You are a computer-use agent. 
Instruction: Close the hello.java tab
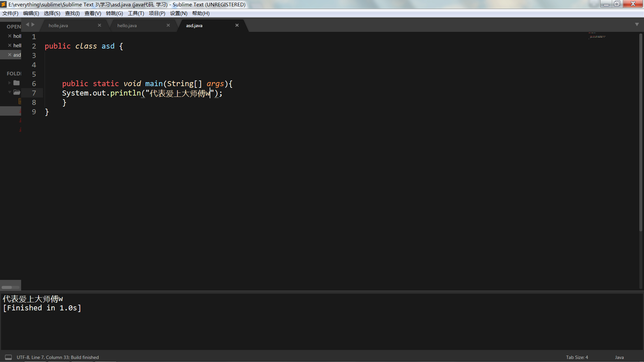click(168, 25)
